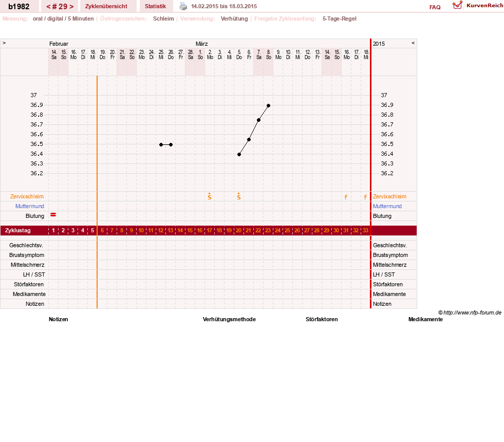
Task: Click the 'Zyklustag' row label
Action: click(18, 230)
